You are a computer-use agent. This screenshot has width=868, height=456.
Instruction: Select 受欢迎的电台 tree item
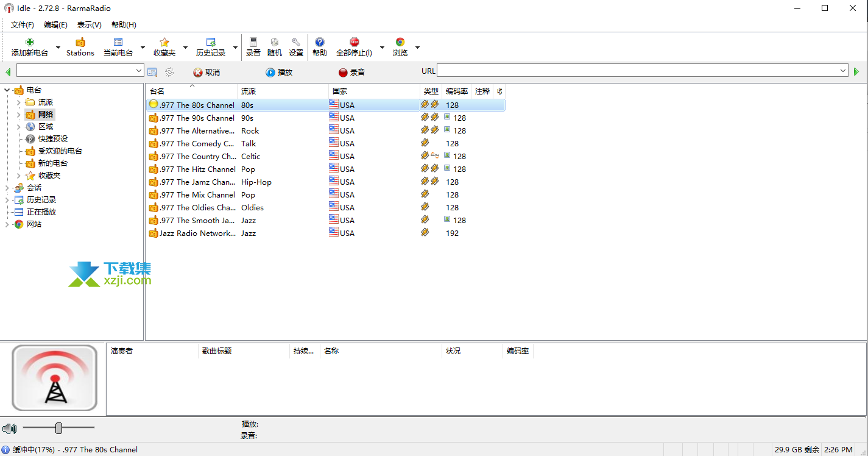click(60, 151)
